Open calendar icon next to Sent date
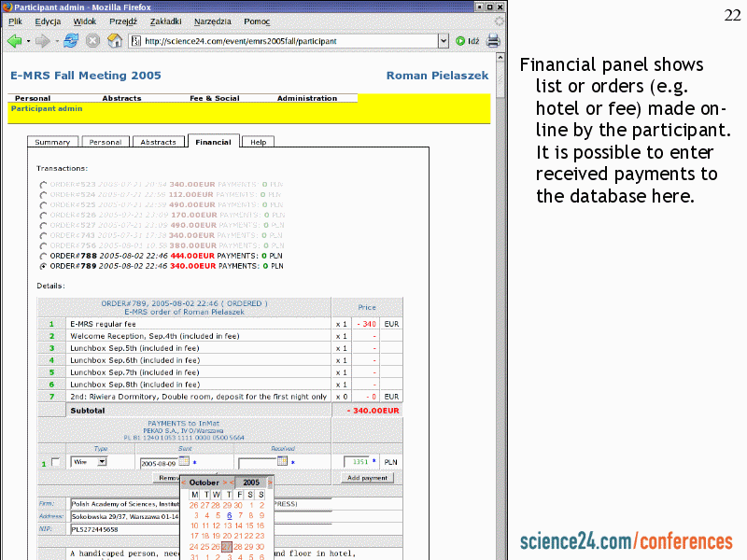 point(184,461)
